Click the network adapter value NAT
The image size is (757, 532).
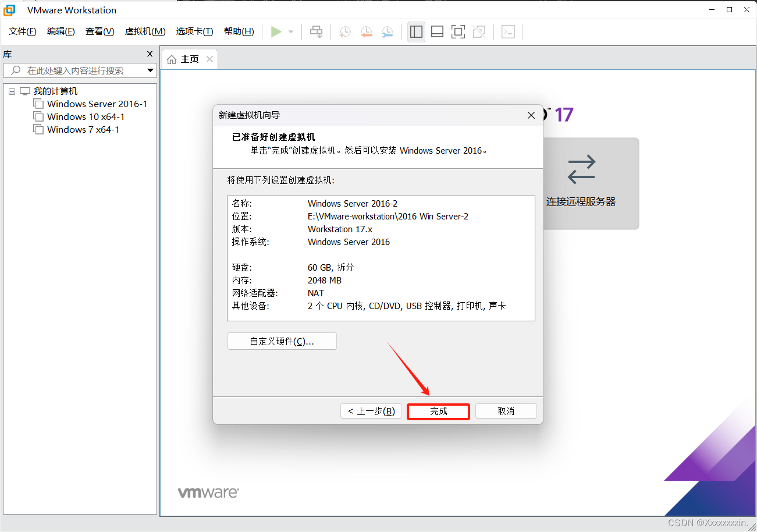[316, 293]
